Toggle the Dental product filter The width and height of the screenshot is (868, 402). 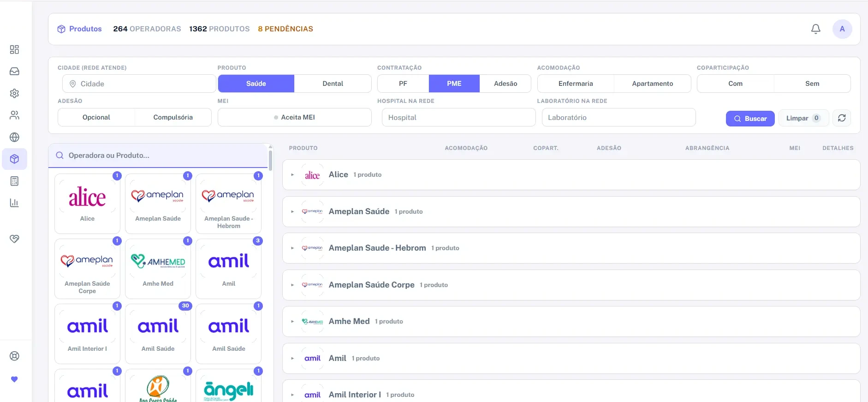coord(333,84)
